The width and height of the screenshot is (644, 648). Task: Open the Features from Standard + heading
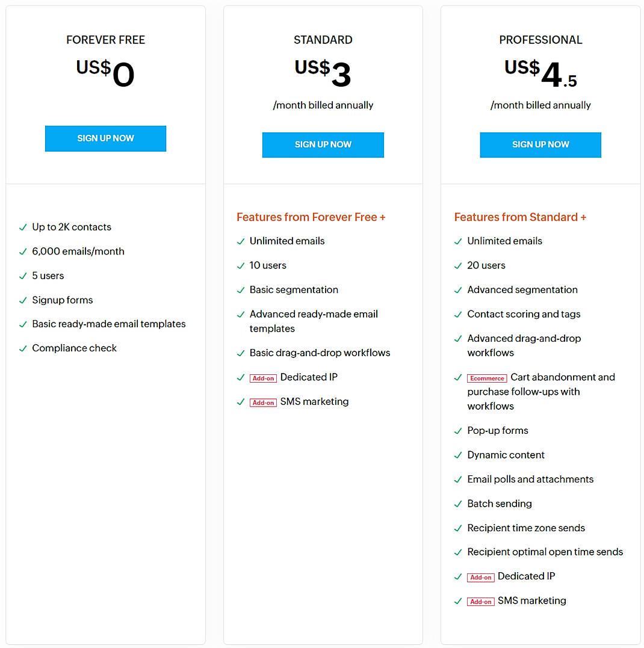coord(520,217)
